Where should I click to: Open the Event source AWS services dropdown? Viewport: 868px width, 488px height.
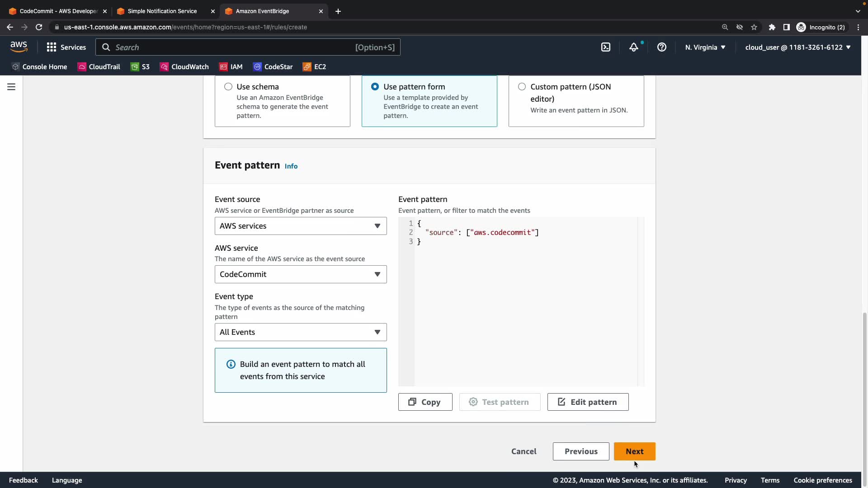[301, 226]
